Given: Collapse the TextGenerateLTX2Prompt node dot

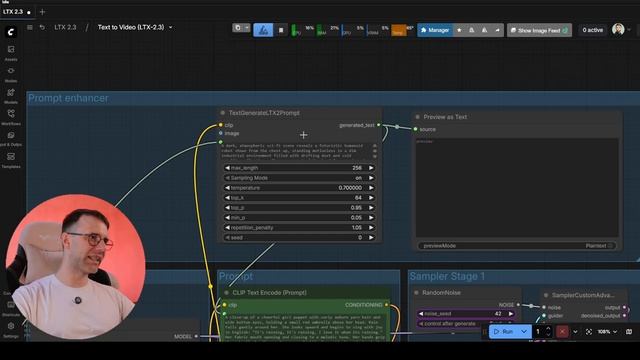Looking at the screenshot, I should point(222,113).
